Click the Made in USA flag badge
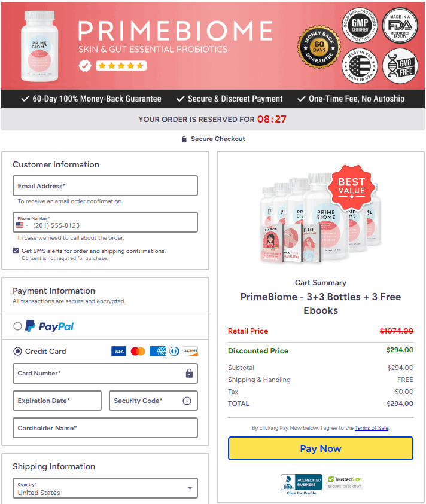Screen dimensions: 426x504 [x=360, y=66]
